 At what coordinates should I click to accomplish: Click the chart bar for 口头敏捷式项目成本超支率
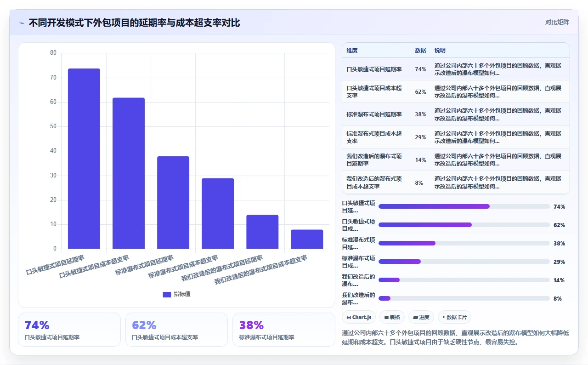[129, 173]
